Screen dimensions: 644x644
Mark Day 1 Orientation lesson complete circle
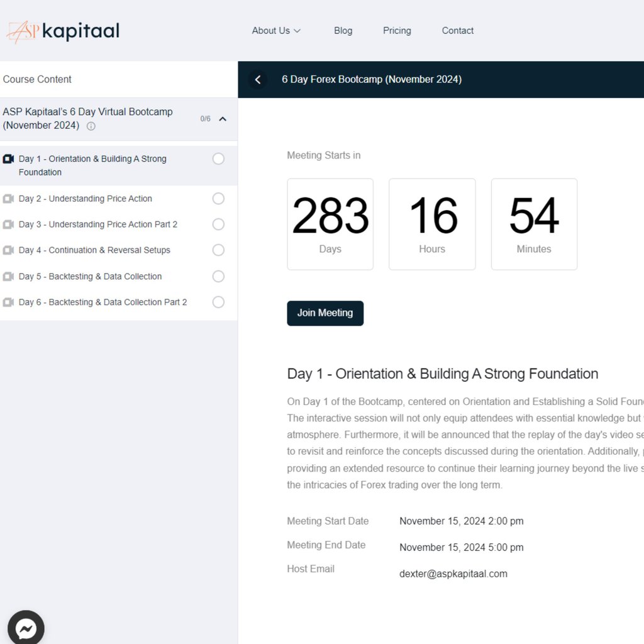click(218, 159)
